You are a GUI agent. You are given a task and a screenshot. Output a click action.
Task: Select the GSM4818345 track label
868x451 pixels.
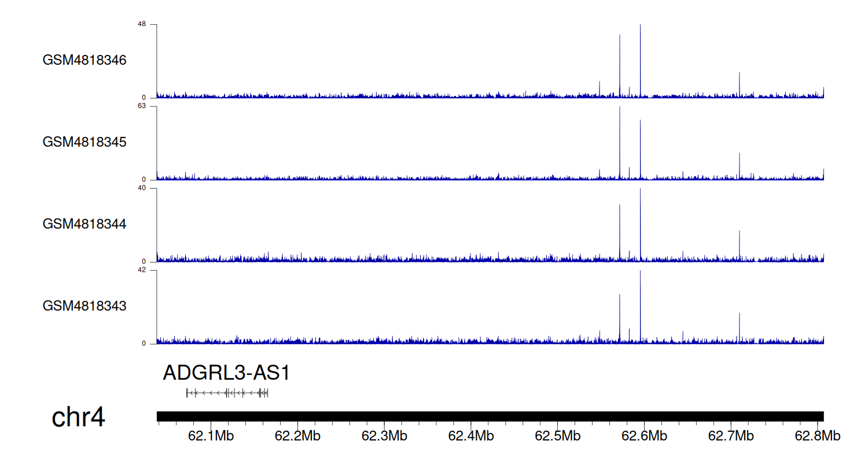(x=84, y=142)
